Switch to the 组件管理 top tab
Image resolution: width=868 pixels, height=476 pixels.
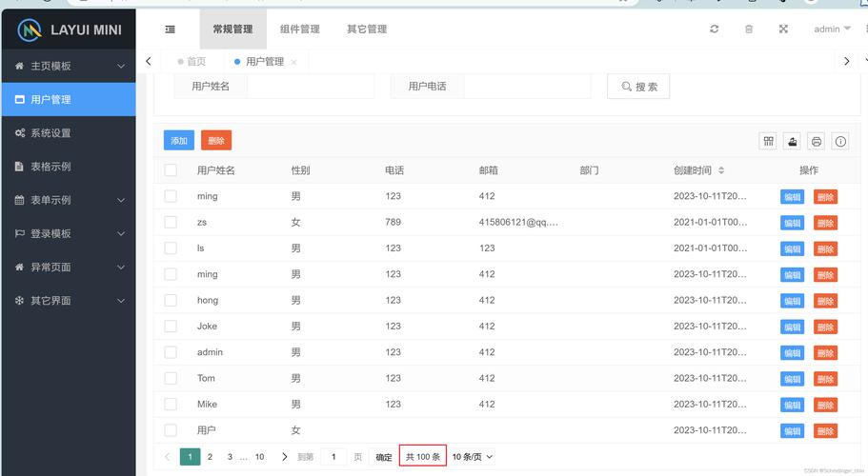coord(299,29)
